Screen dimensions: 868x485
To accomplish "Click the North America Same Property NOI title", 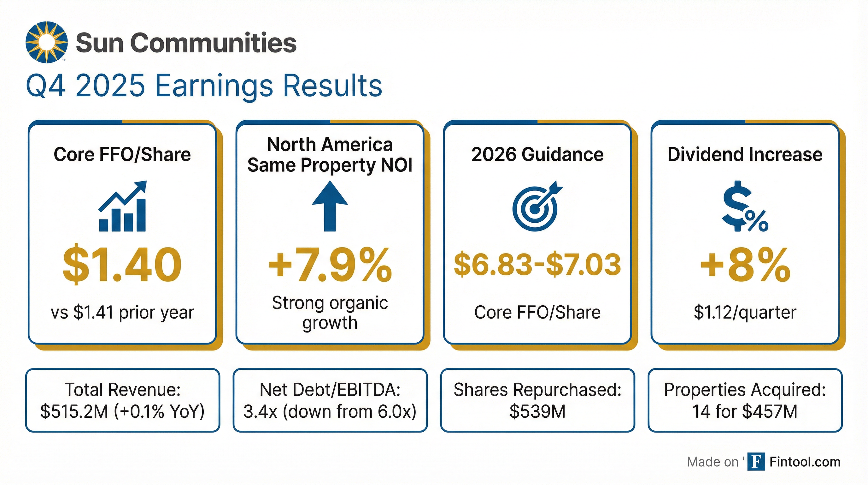I will point(330,155).
